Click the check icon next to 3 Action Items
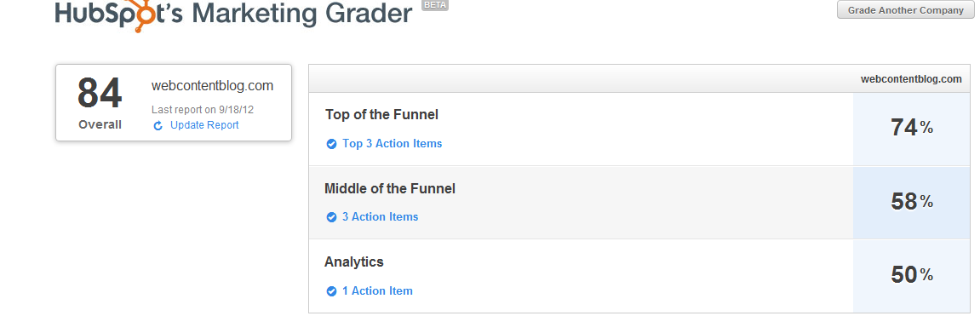Viewport: 980px width, 316px height. 332,217
